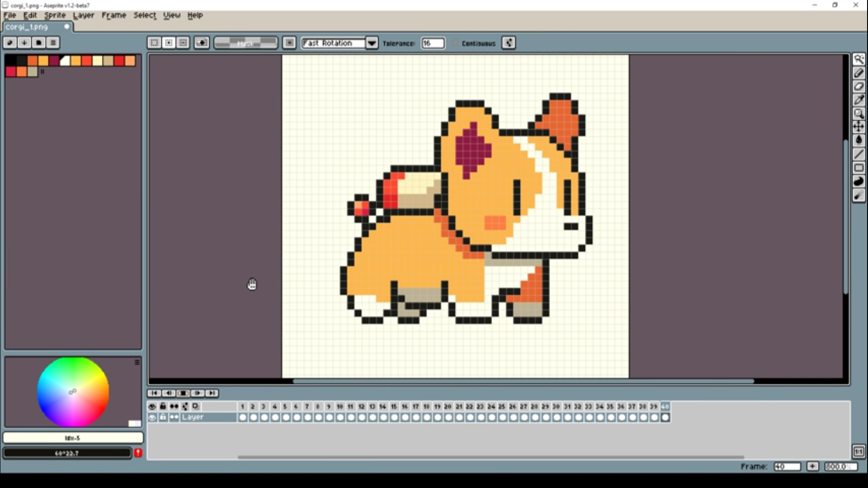This screenshot has width=868, height=488.
Task: Pick the black first swatch in palette
Action: tap(10, 61)
